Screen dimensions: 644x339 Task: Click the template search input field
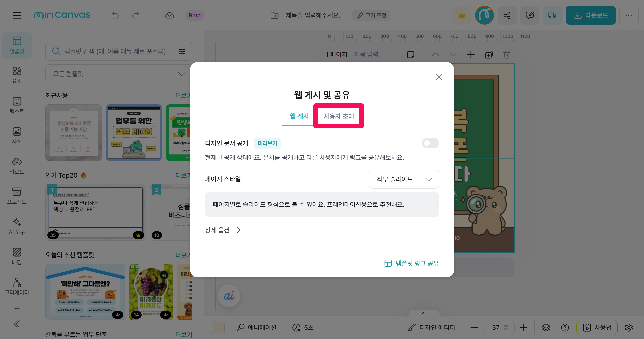115,51
